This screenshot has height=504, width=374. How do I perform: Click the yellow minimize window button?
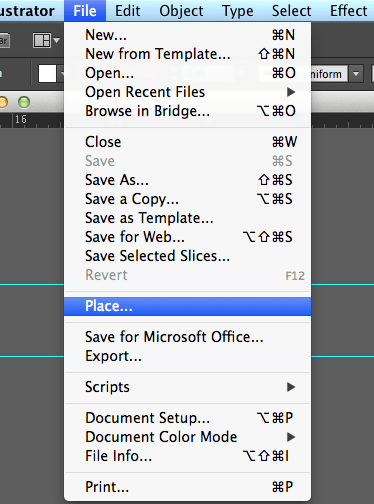coord(3,102)
